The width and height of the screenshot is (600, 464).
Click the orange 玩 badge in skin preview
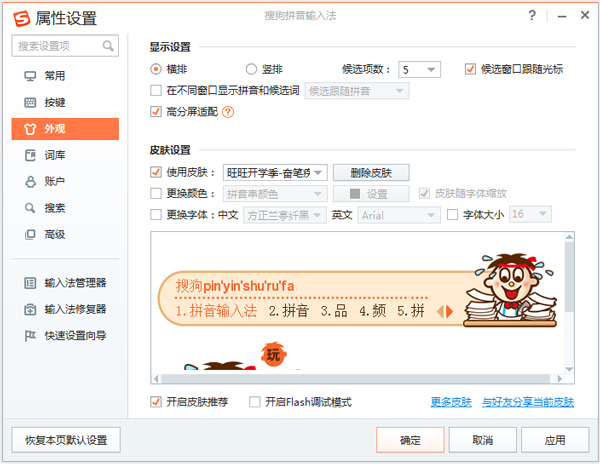coord(274,354)
